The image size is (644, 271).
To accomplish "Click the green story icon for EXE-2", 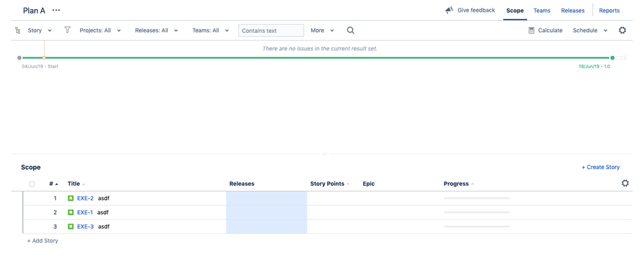I will (x=70, y=198).
